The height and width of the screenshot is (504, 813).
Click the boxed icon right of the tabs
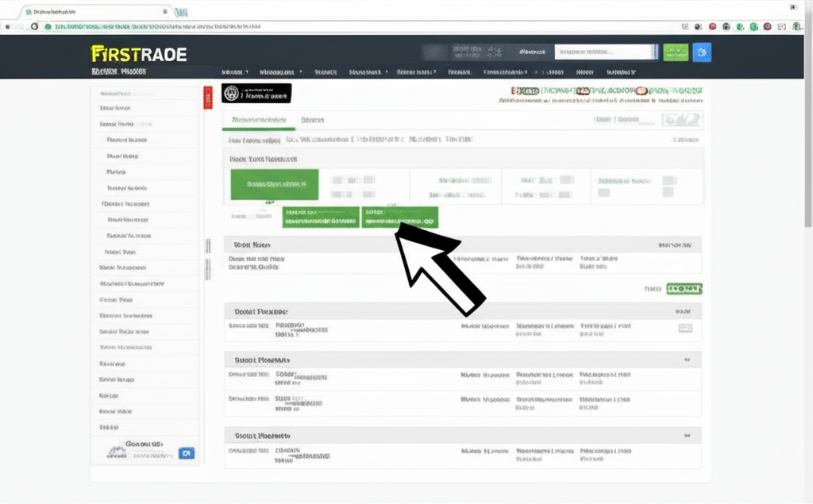[x=682, y=120]
